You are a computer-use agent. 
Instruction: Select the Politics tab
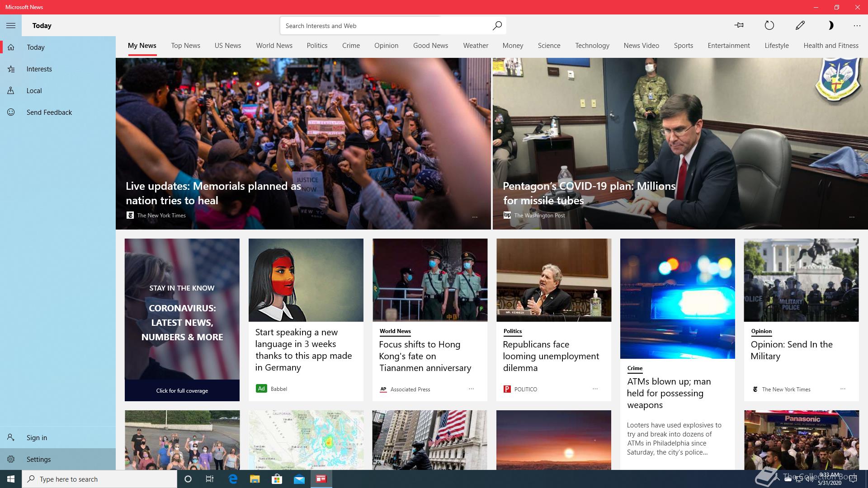pyautogui.click(x=317, y=46)
